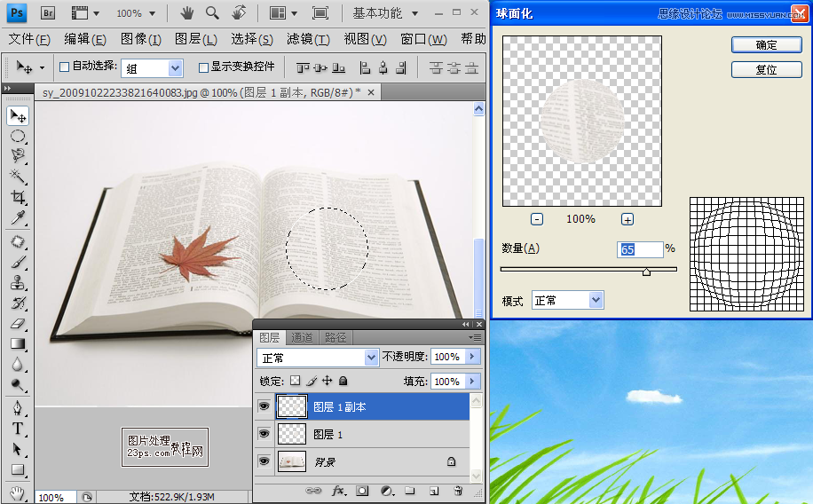The width and height of the screenshot is (813, 504).
Task: Create new adjustment layer icon
Action: (x=387, y=491)
